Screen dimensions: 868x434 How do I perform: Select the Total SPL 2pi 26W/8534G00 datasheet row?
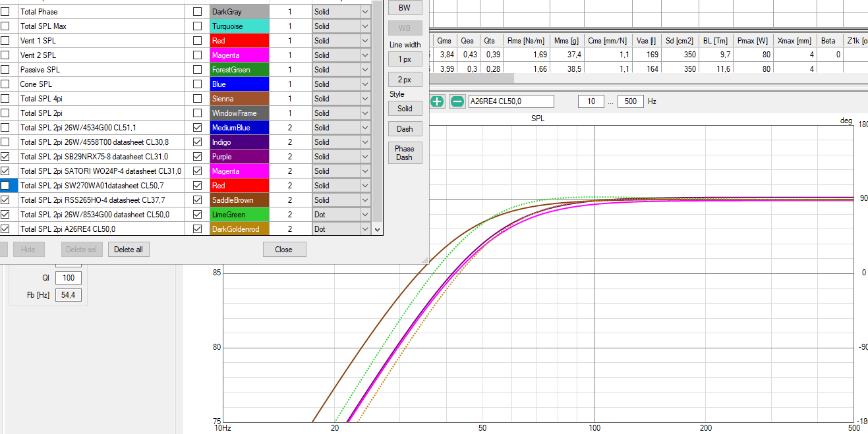(x=101, y=215)
